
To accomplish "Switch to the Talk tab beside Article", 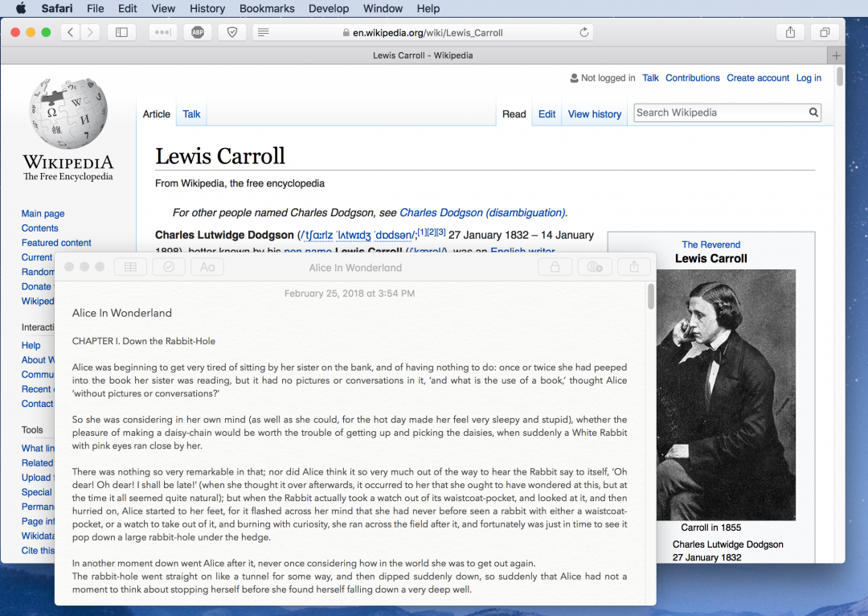I will click(x=191, y=114).
